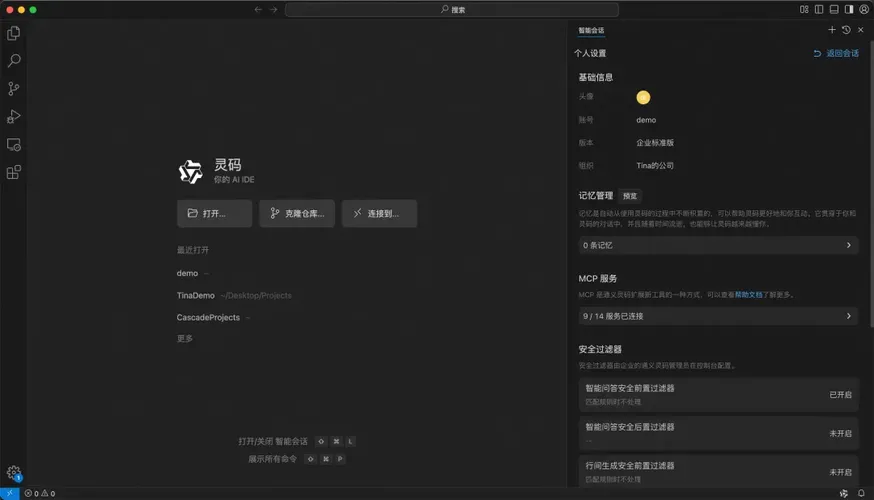Open the Explorer files icon in activity bar
This screenshot has width=874, height=500.
tap(14, 33)
